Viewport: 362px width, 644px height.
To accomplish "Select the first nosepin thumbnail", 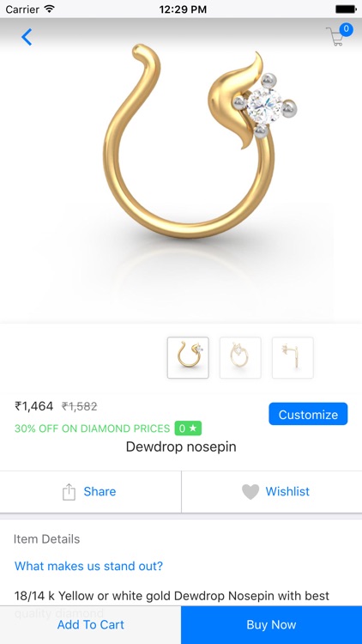I will 188,357.
